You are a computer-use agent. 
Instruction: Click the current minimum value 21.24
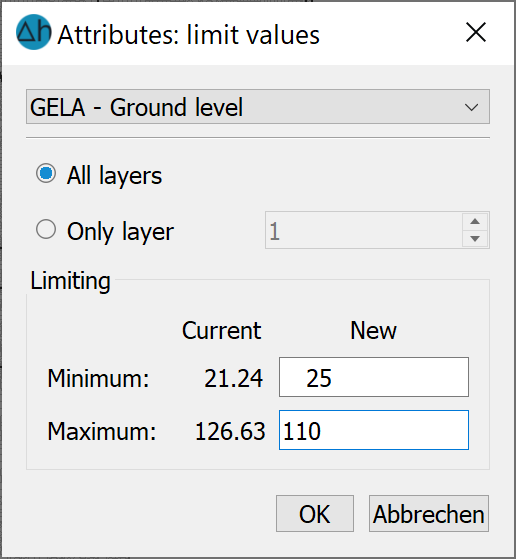234,378
